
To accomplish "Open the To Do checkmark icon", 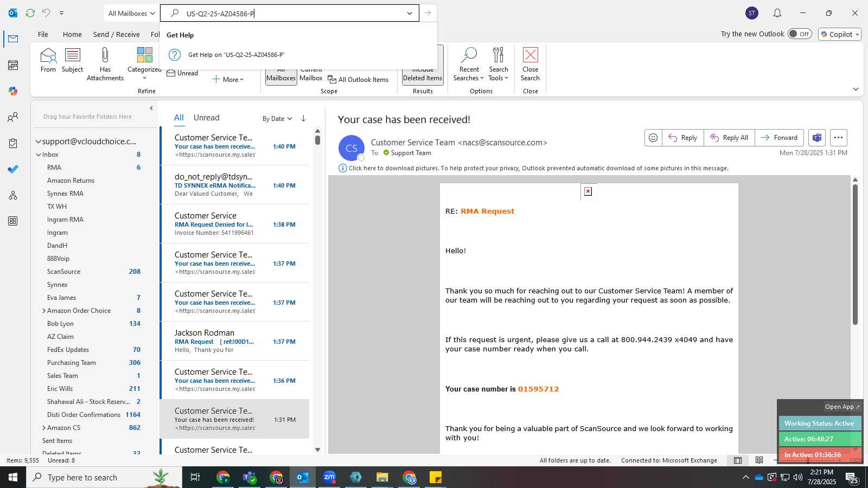I will (x=13, y=169).
